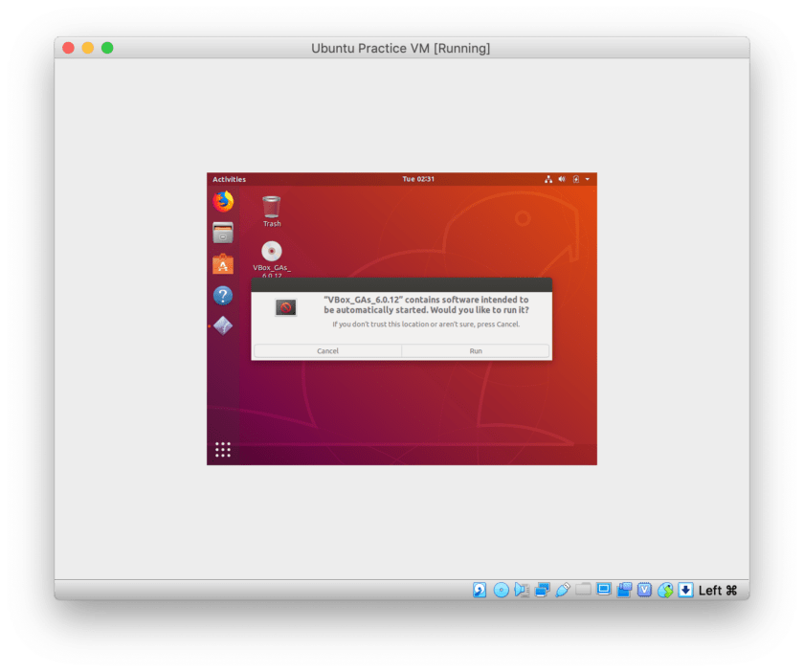This screenshot has height=672, width=804.
Task: Close the VM window with the red button
Action: [x=68, y=48]
